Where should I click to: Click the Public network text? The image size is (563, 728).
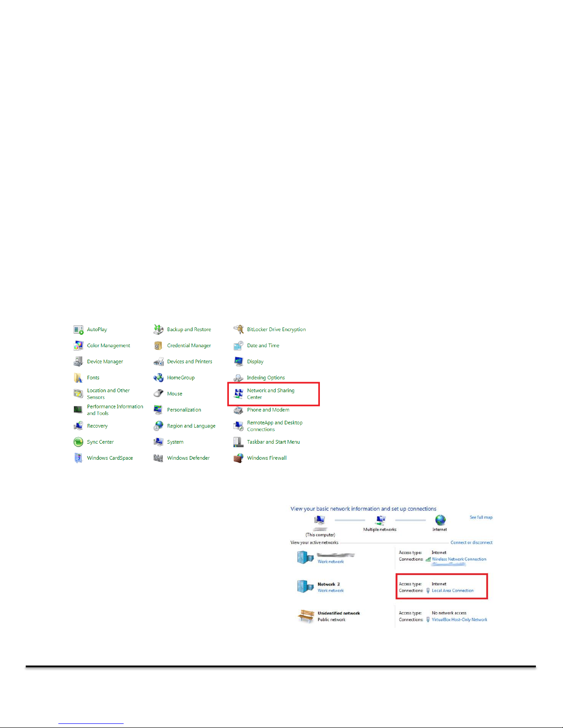pos(331,620)
